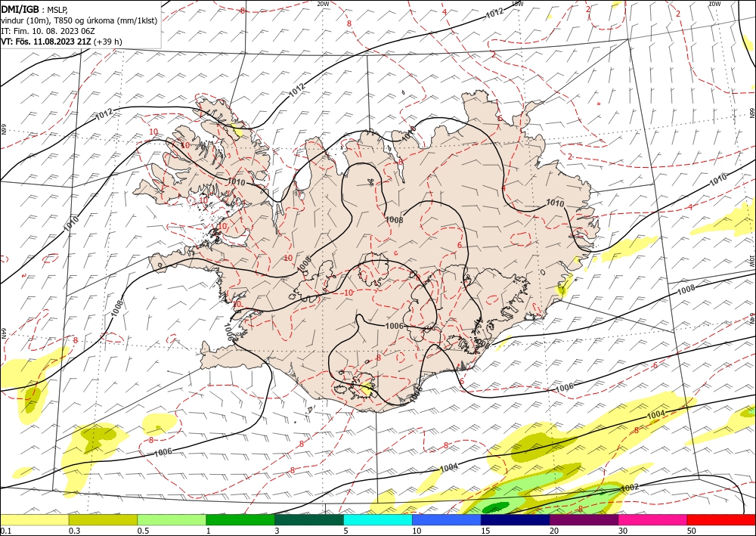Image resolution: width=756 pixels, height=536 pixels.
Task: Click legend value '3' under color bar
Action: [x=277, y=531]
